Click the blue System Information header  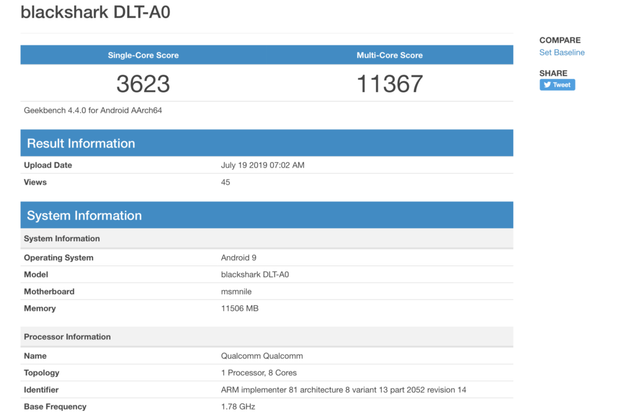[x=84, y=215]
